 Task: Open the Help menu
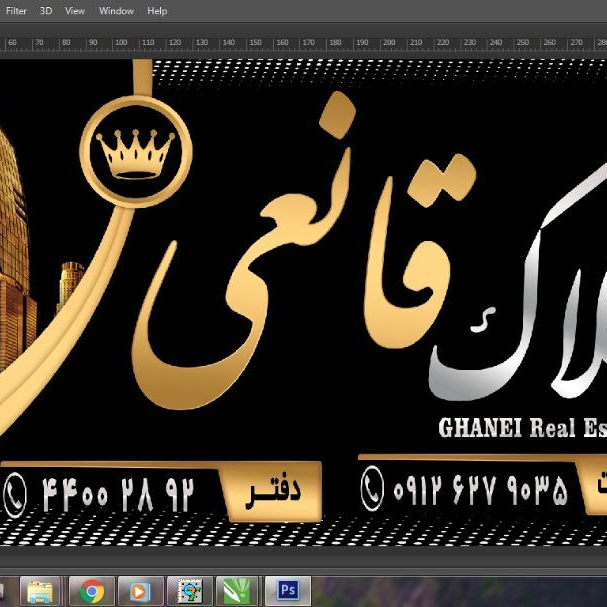click(x=157, y=11)
